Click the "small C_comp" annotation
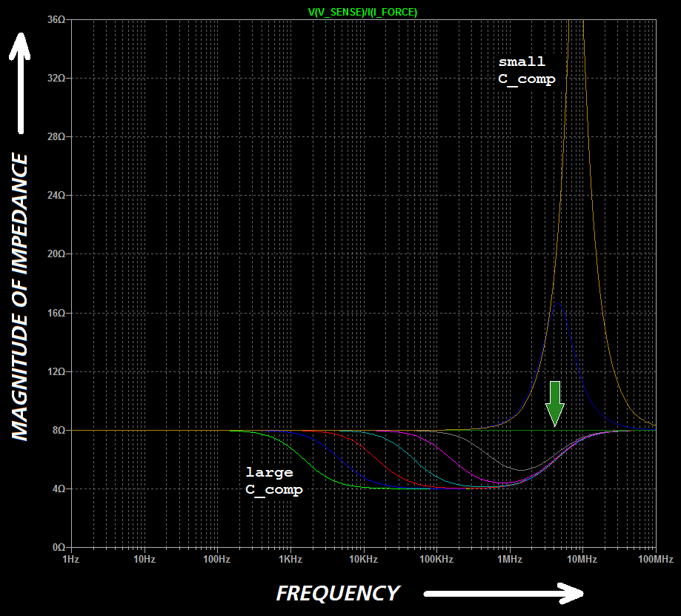Viewport: 681px width, 616px height. tap(527, 70)
